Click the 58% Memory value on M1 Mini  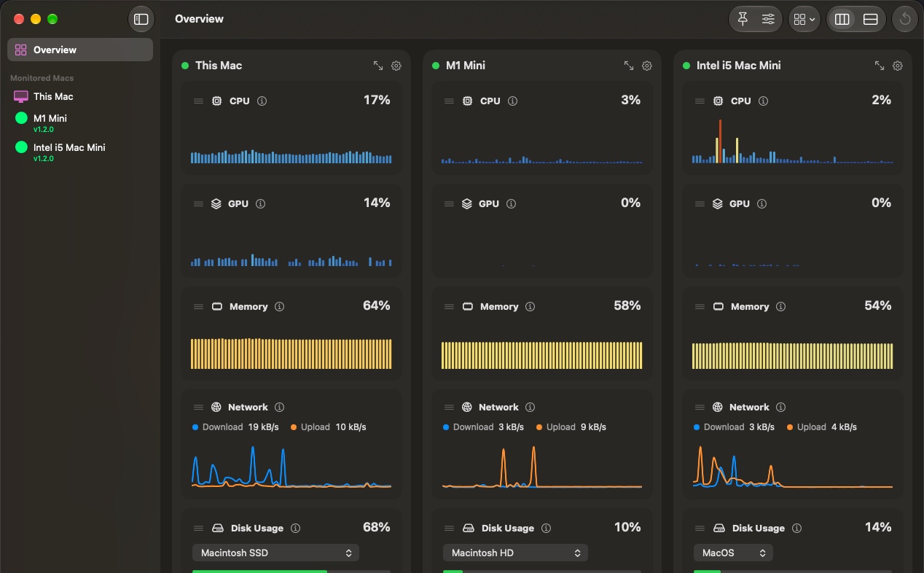[x=627, y=306]
